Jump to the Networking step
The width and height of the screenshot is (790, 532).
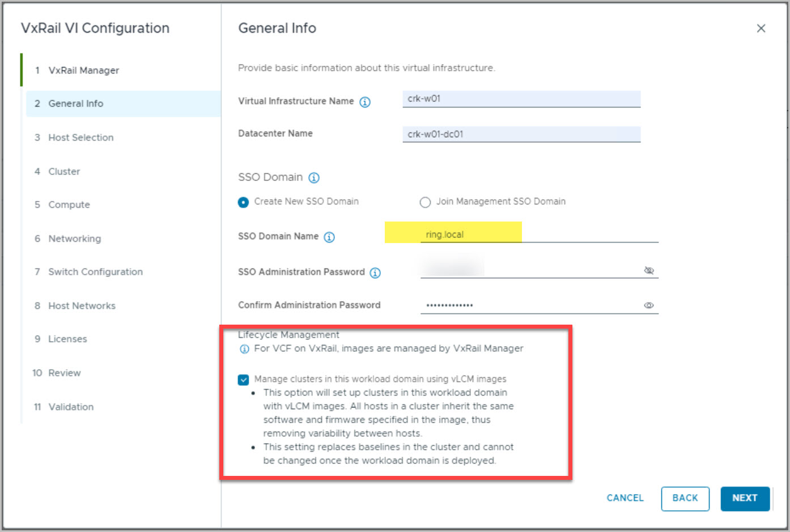pos(74,239)
